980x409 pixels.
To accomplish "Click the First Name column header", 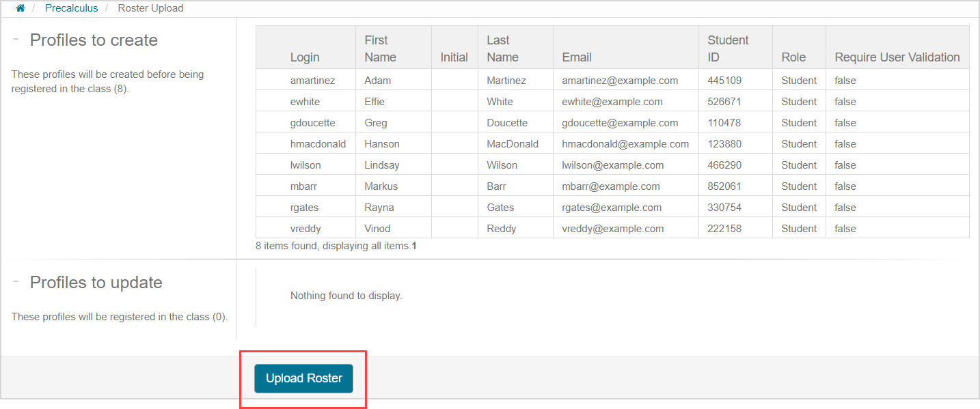I will (x=380, y=48).
